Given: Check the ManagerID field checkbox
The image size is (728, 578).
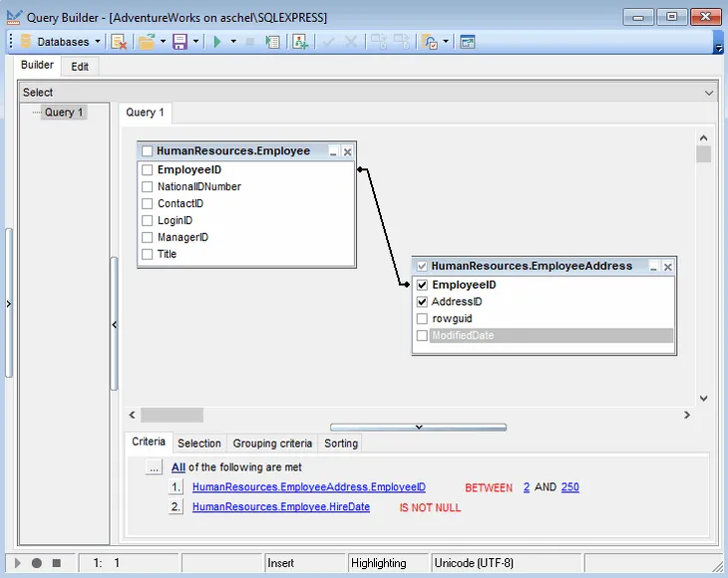Looking at the screenshot, I should 147,237.
